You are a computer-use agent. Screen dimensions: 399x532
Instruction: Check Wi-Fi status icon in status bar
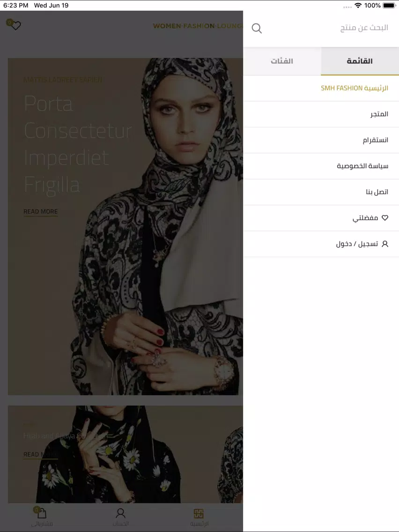(x=358, y=6)
